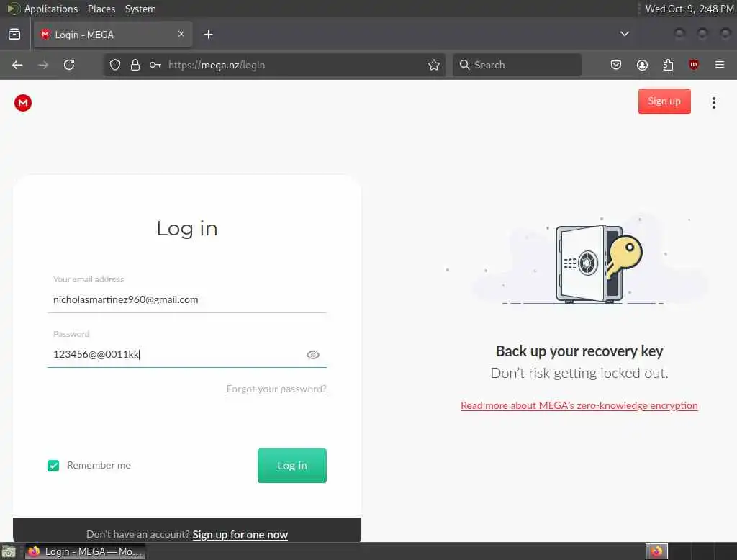The width and height of the screenshot is (737, 560).
Task: Click the date and time clock in top panel
Action: tap(689, 9)
